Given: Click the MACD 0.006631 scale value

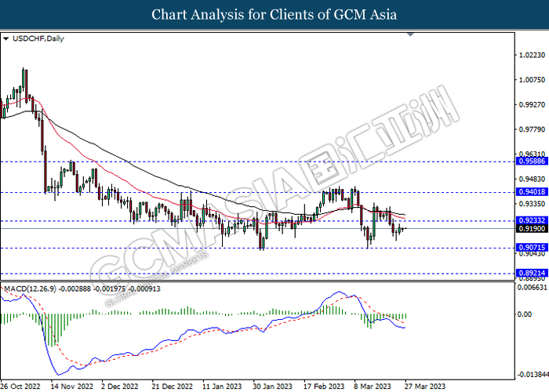Looking at the screenshot, I should 533,288.
